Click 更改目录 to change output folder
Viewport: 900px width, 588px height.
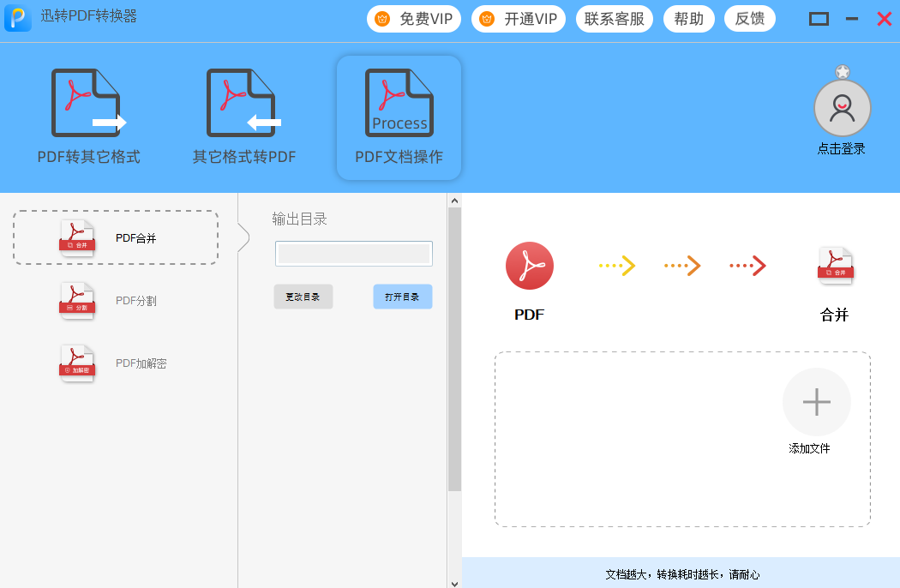303,297
